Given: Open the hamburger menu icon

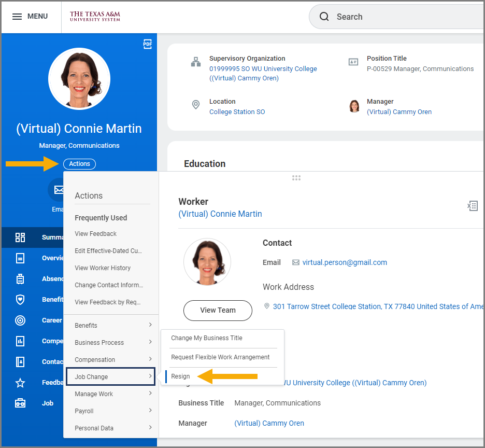Looking at the screenshot, I should (x=17, y=17).
